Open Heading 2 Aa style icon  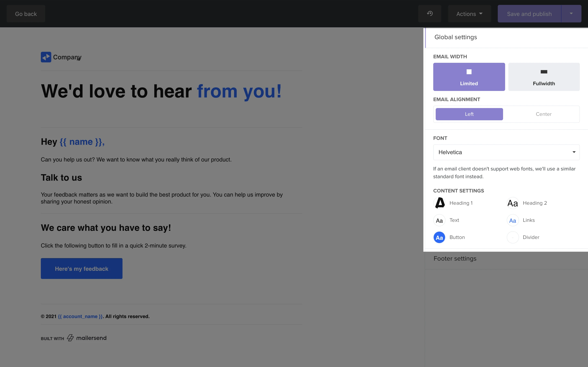click(x=512, y=203)
